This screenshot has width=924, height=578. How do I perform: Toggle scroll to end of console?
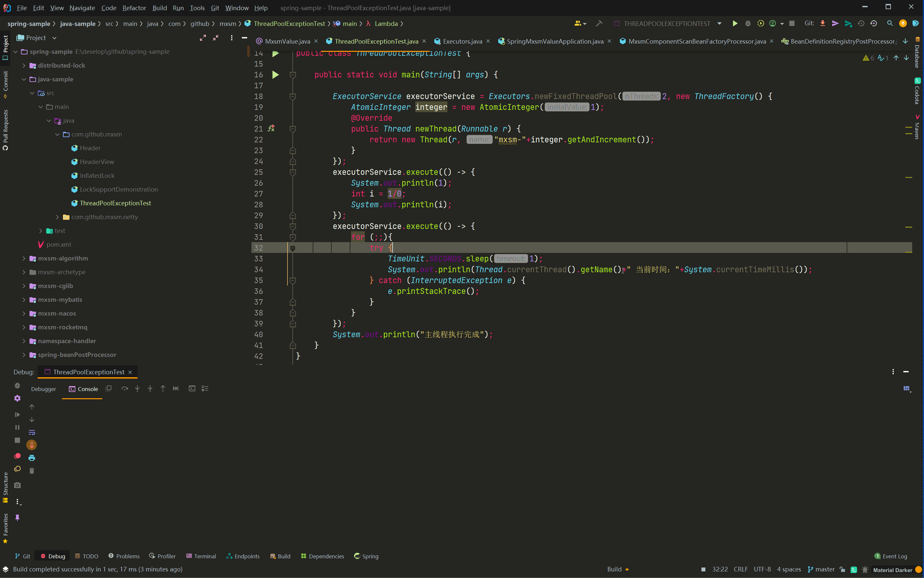[x=32, y=445]
